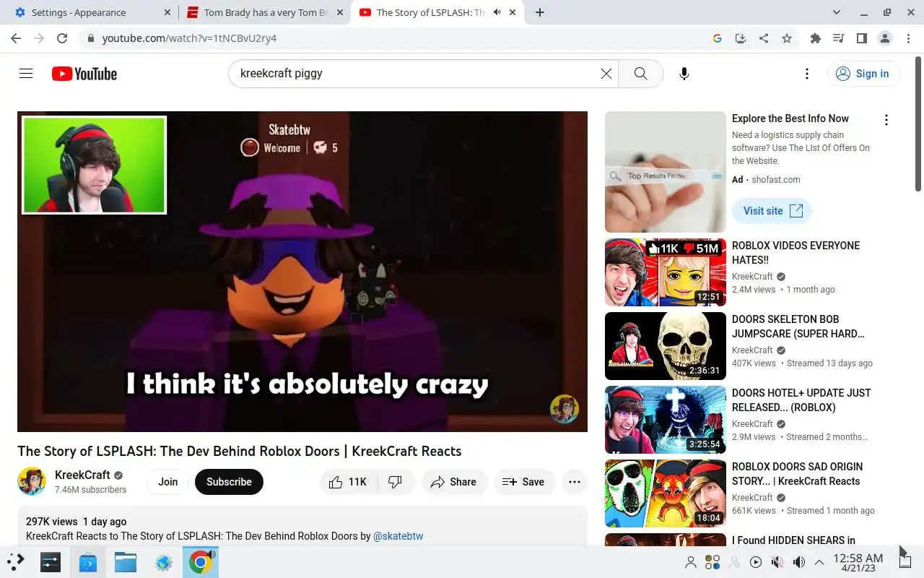Open ROBLOX VIDEOS EVERYONE HATES thumbnail

tap(666, 272)
